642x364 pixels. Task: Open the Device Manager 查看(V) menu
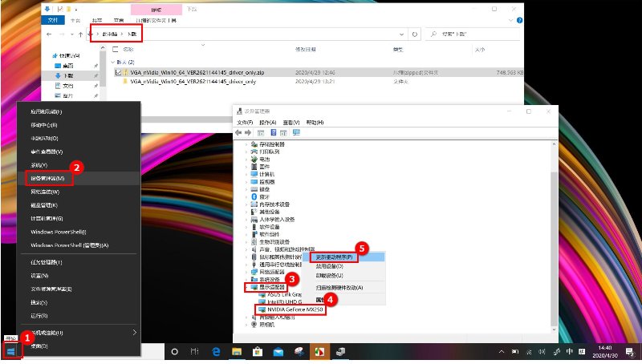coord(291,123)
